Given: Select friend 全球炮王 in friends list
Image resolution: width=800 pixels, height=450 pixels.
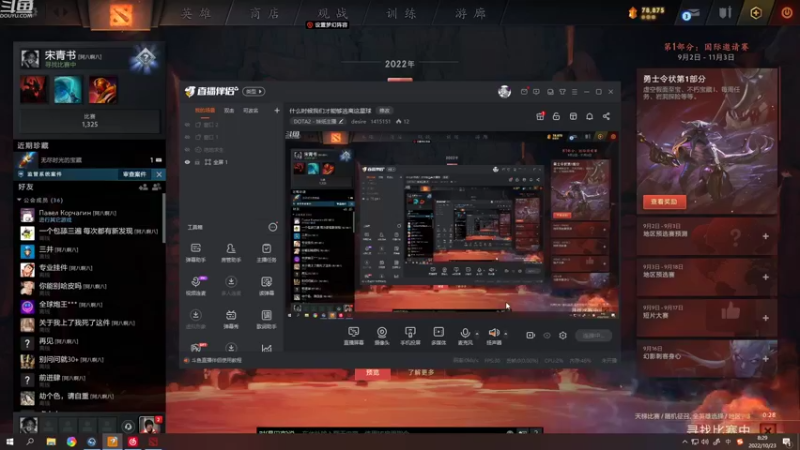Looking at the screenshot, I should tap(89, 307).
